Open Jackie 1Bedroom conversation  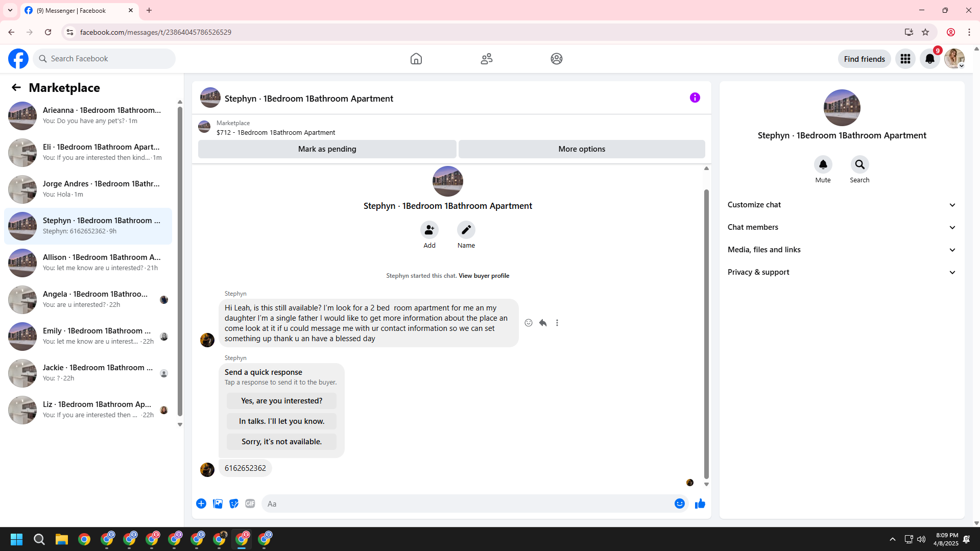(x=88, y=373)
